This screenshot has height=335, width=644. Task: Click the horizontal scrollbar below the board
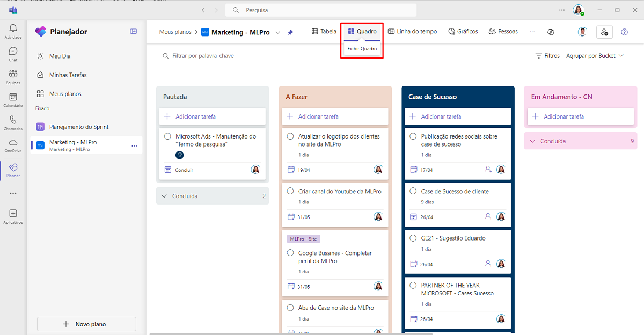point(290,333)
